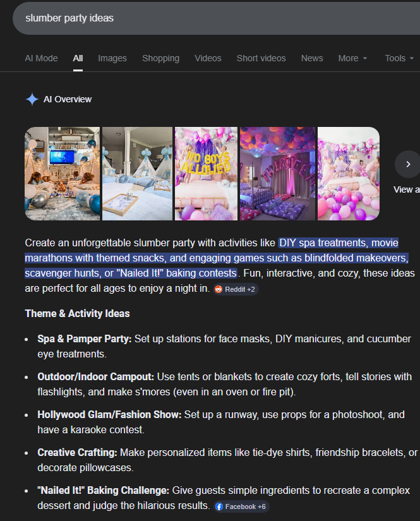
Task: Open the Tools dropdown
Action: pos(399,58)
